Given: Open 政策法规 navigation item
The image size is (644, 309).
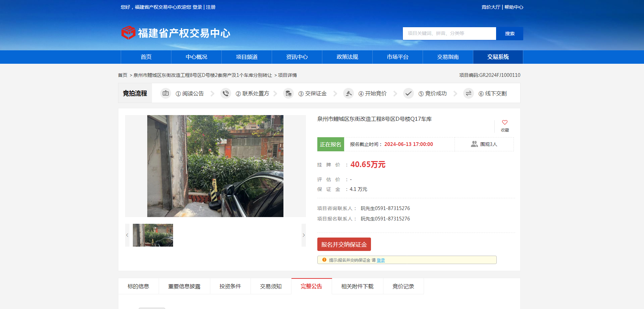Looking at the screenshot, I should [x=347, y=57].
